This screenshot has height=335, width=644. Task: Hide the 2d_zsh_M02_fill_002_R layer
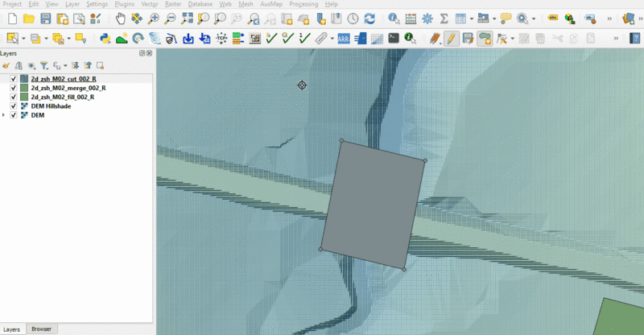[x=14, y=97]
